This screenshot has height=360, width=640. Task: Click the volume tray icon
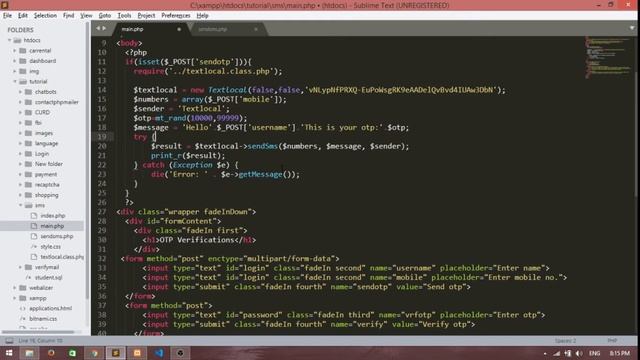[579, 353]
